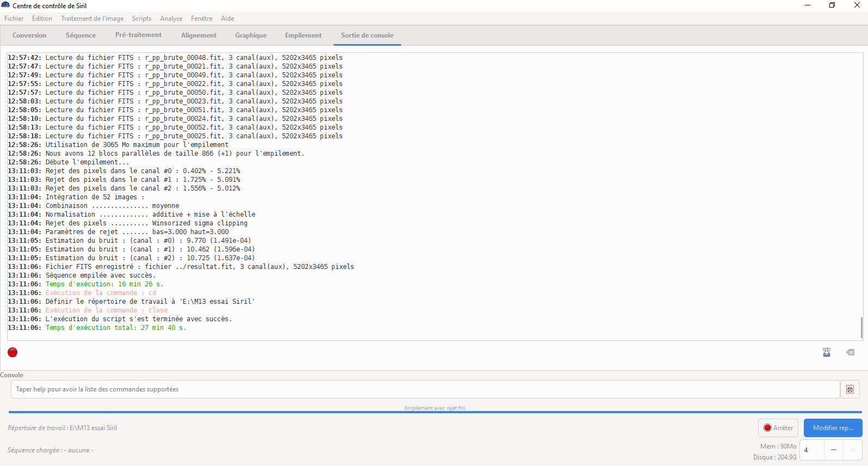Click the pixel rejection line for canal #2
Viewport: 868px width, 466px height.
click(x=124, y=188)
